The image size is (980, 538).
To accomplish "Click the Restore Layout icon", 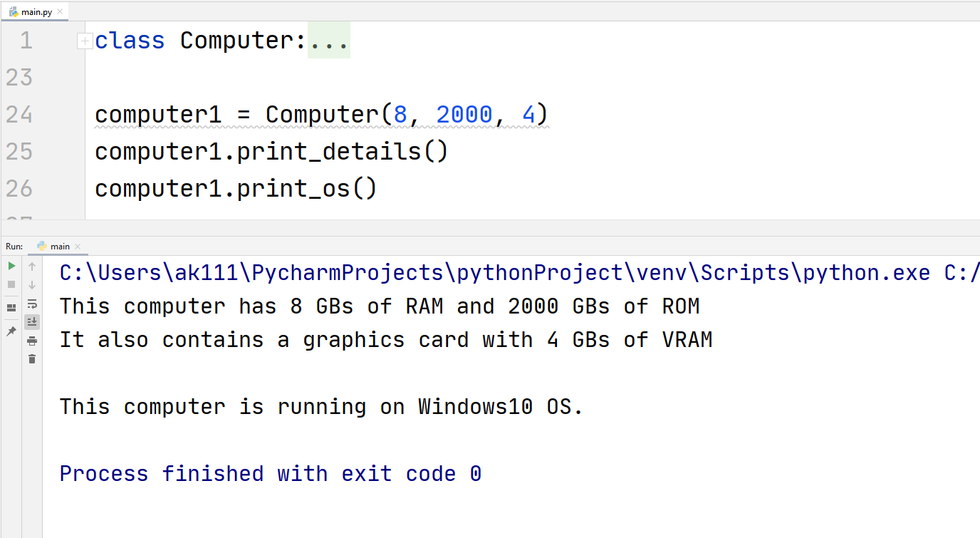I will [x=11, y=308].
